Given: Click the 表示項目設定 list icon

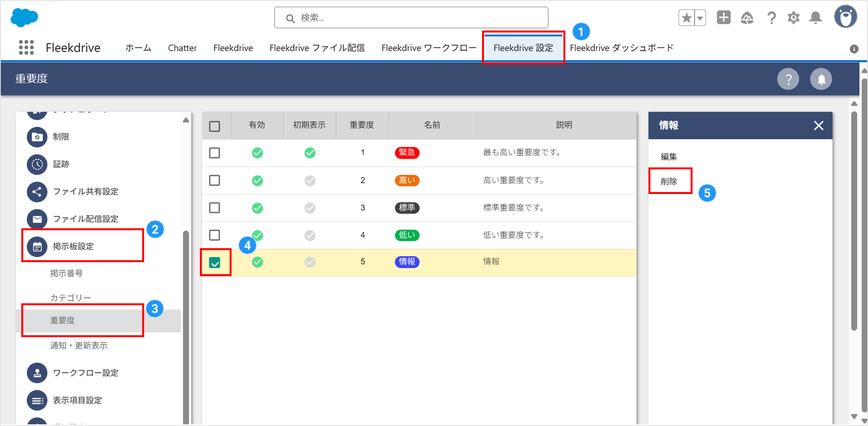Looking at the screenshot, I should (x=37, y=400).
